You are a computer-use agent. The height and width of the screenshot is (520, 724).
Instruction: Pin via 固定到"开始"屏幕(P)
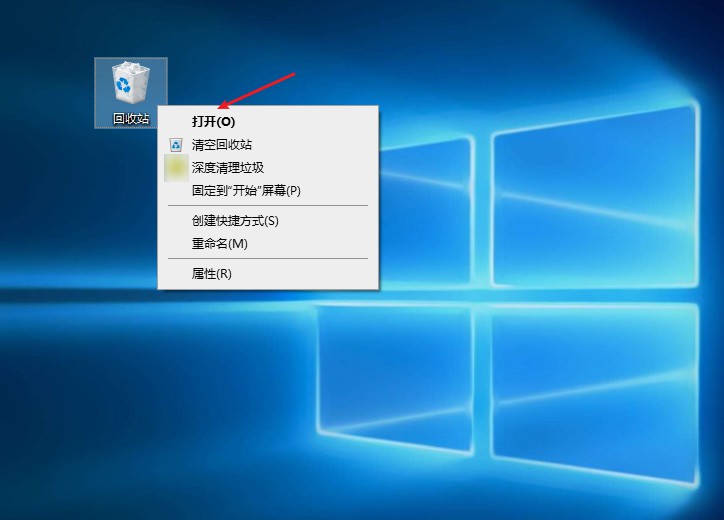click(x=268, y=191)
